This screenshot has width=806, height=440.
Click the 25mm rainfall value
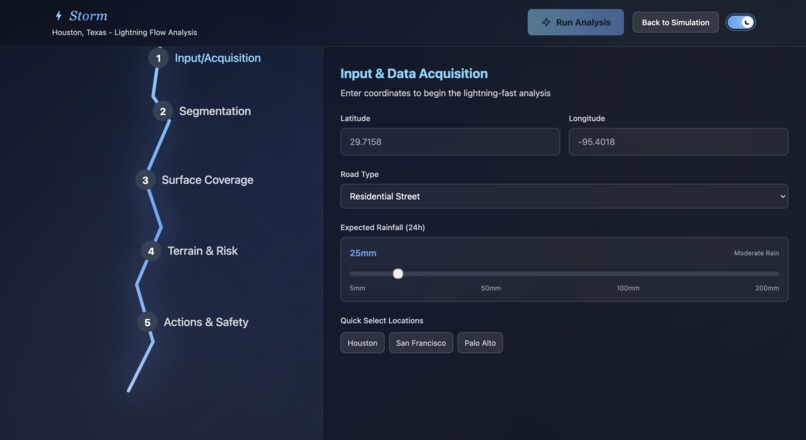point(363,253)
